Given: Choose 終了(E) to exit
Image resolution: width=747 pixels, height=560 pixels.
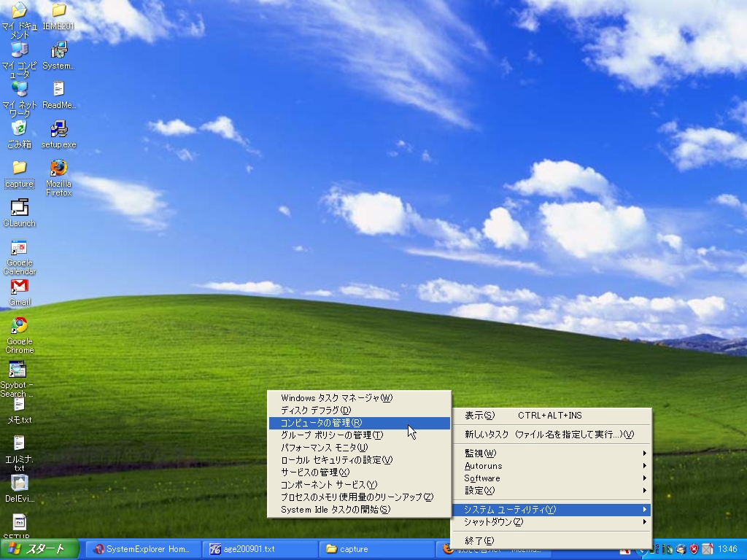Looking at the screenshot, I should tap(551, 541).
